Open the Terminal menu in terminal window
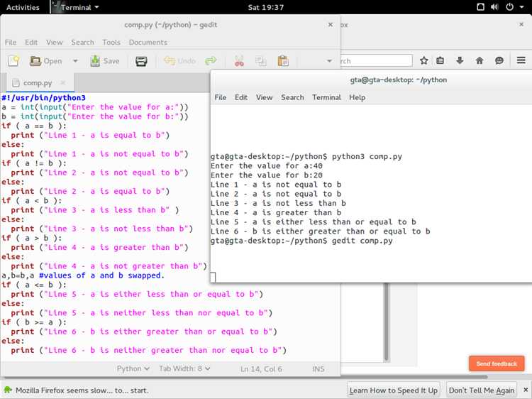 point(326,97)
